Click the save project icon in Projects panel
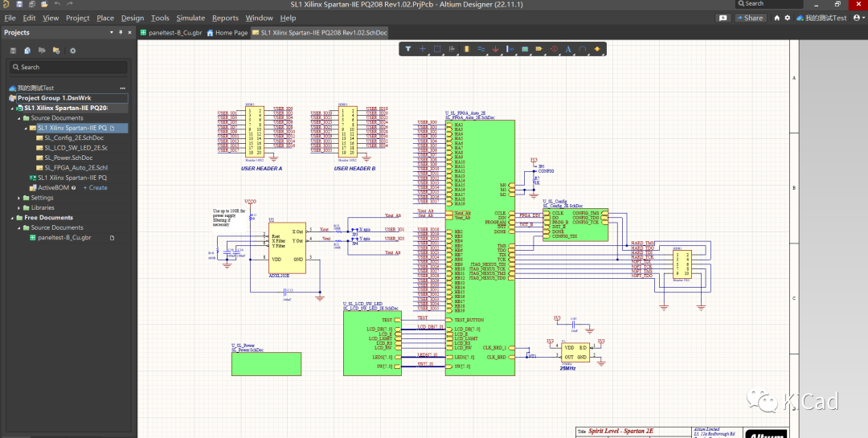This screenshot has height=438, width=868. pos(14,51)
